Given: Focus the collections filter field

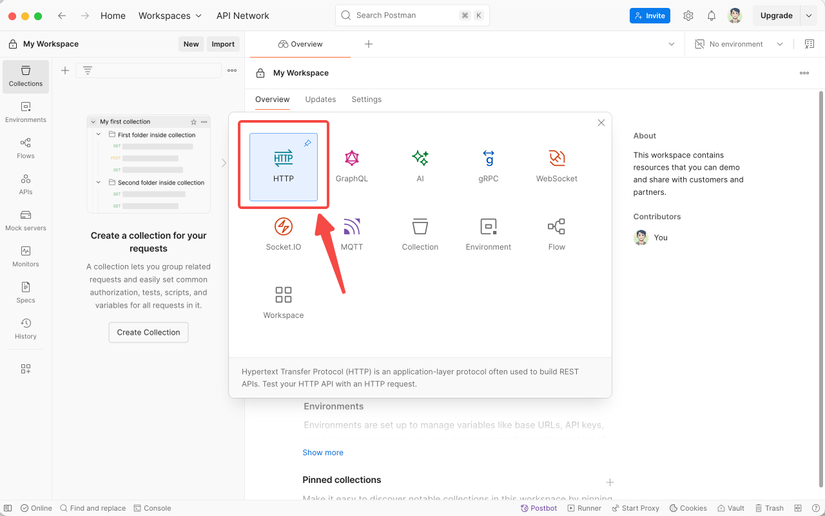Looking at the screenshot, I should [x=148, y=70].
